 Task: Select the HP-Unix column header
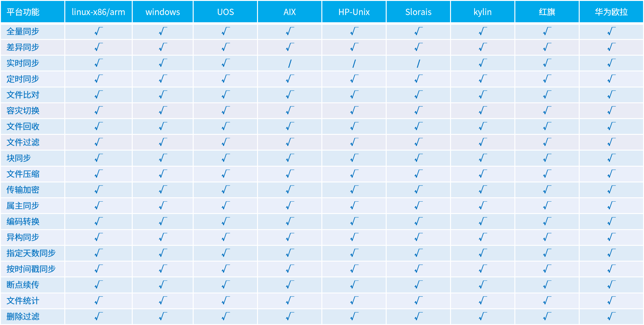(354, 12)
